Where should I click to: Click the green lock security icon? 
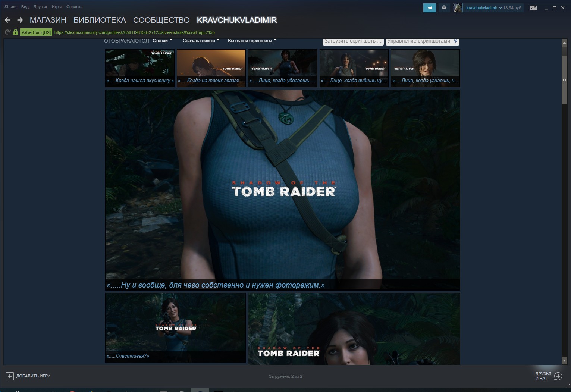15,32
